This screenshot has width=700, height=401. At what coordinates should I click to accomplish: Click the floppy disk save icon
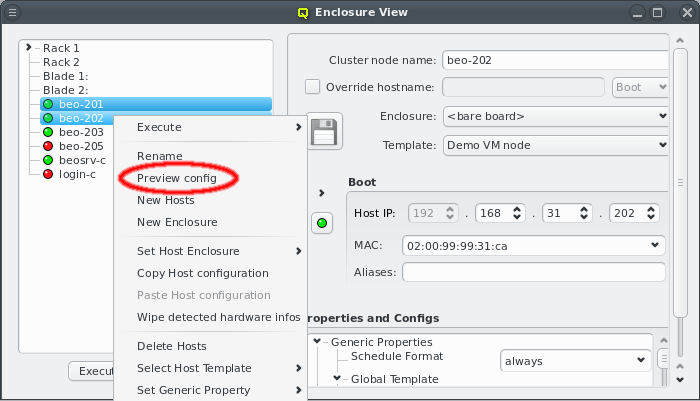[x=324, y=131]
